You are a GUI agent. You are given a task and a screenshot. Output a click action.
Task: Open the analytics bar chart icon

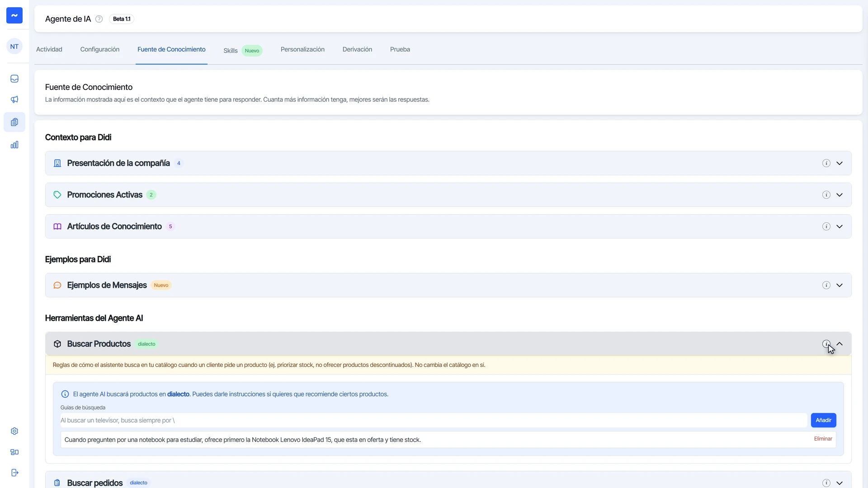coord(14,145)
